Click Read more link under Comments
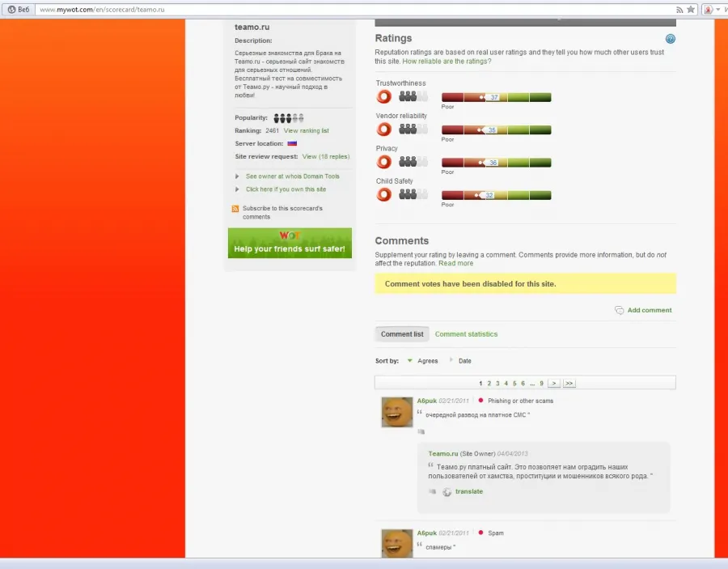This screenshot has height=569, width=728. [456, 263]
